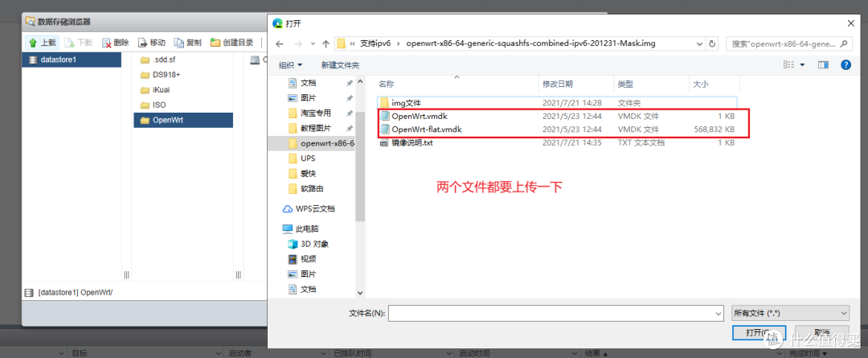Sort tasks by 已排队时间 column
The width and height of the screenshot is (868, 358).
[353, 353]
